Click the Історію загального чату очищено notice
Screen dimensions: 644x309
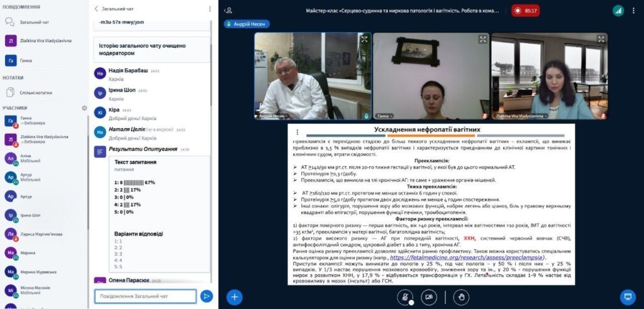(x=152, y=50)
